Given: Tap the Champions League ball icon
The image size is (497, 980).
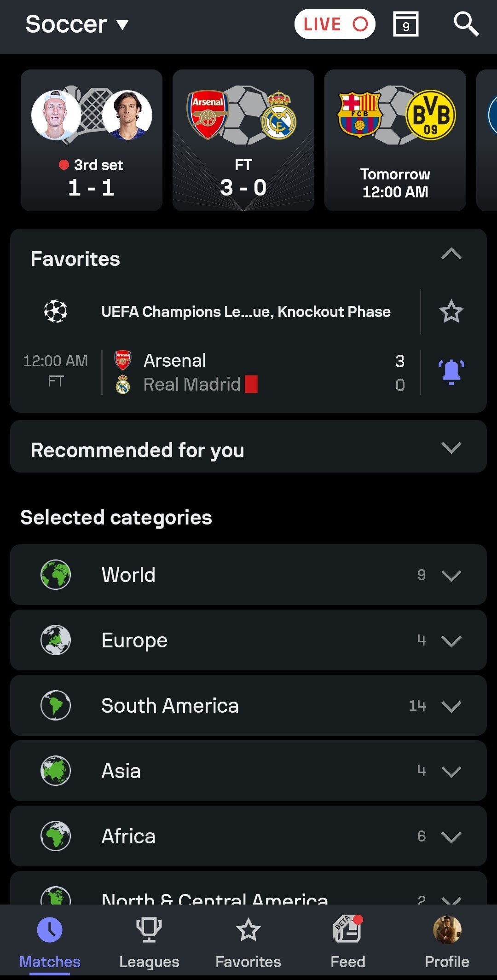Looking at the screenshot, I should tap(56, 311).
